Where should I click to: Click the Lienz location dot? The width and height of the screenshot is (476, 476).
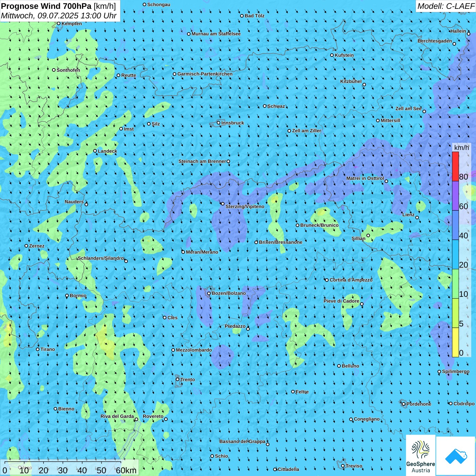click(x=417, y=218)
